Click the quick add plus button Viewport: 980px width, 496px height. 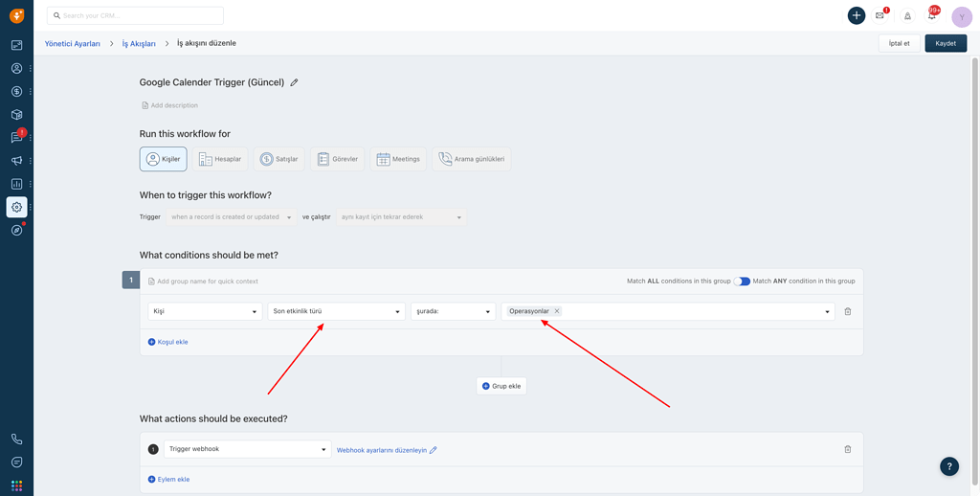click(x=857, y=15)
